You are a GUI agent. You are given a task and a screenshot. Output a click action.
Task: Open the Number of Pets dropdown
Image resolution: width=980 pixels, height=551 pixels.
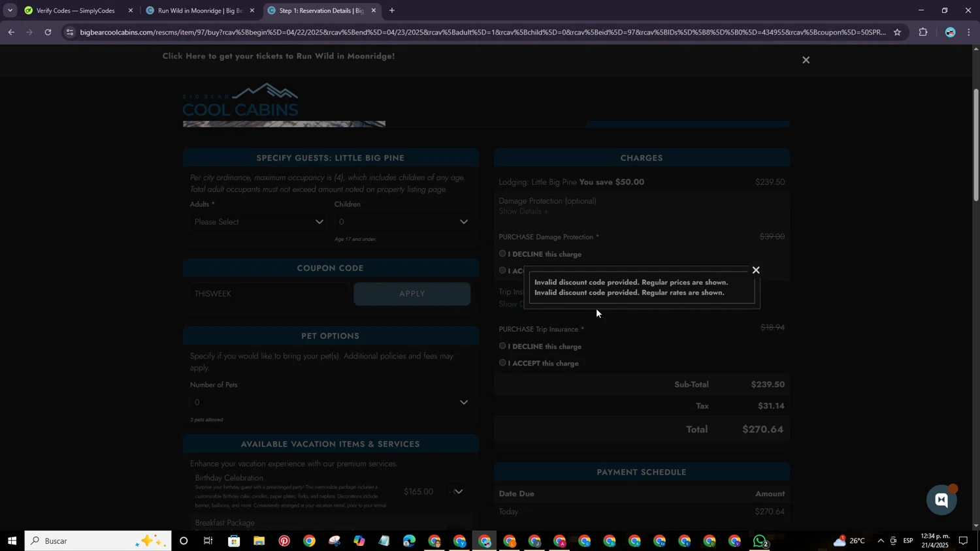coord(331,402)
